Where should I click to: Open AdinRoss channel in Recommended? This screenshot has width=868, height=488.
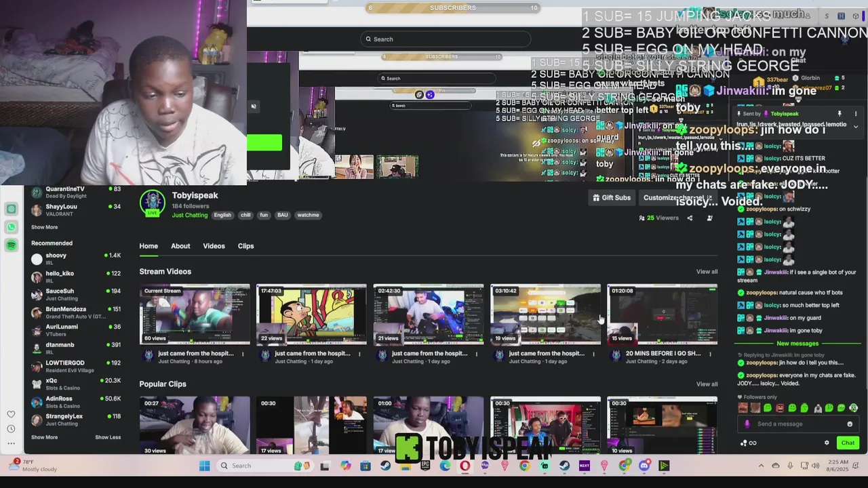click(x=76, y=402)
